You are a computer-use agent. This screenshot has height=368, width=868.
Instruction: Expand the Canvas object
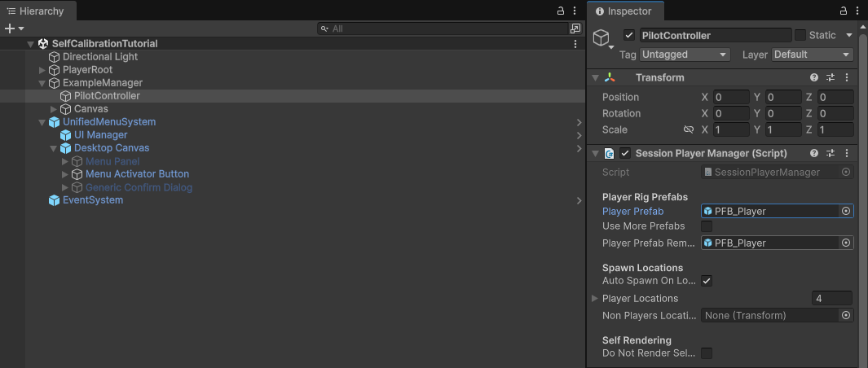click(x=54, y=109)
